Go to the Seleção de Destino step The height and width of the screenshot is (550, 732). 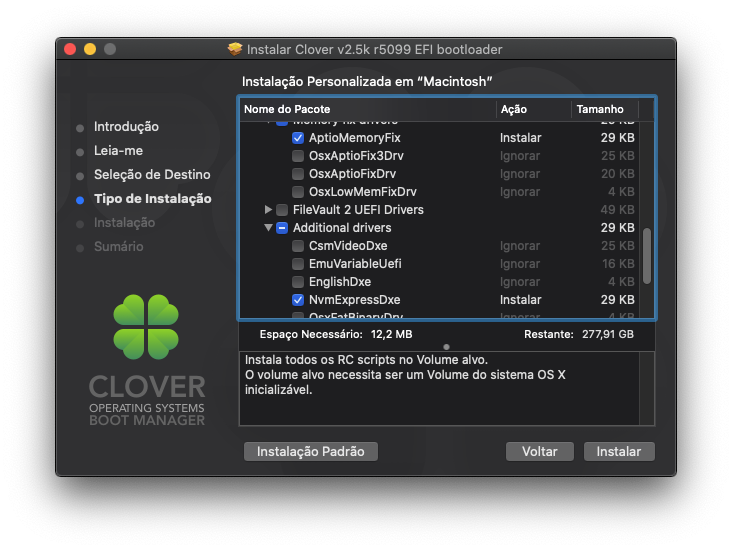[x=152, y=175]
